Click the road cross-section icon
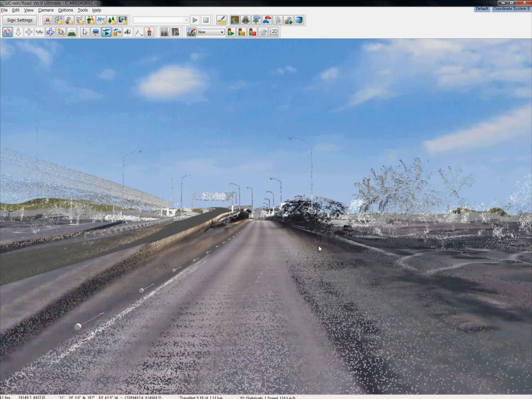The width and height of the screenshot is (532, 399). [246, 20]
